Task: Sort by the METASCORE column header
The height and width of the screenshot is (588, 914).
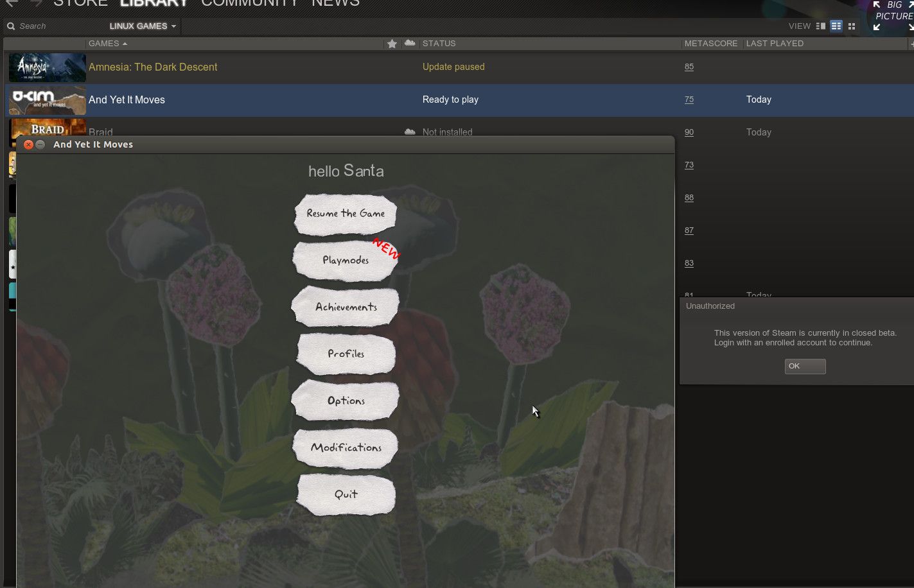Action: [710, 44]
